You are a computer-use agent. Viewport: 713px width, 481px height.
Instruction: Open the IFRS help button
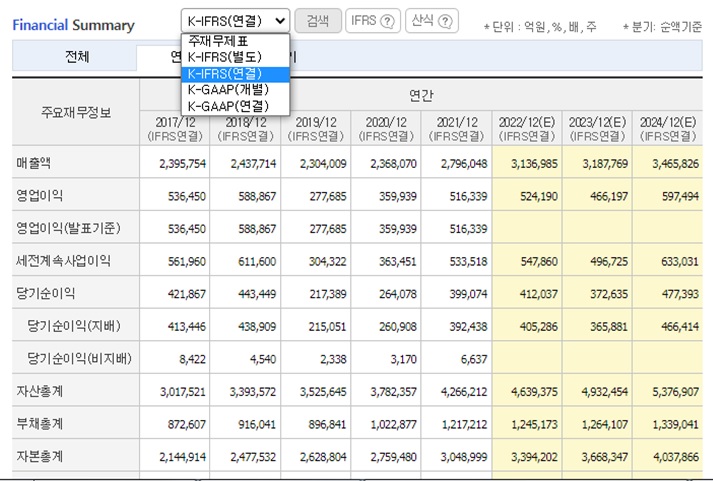(373, 21)
